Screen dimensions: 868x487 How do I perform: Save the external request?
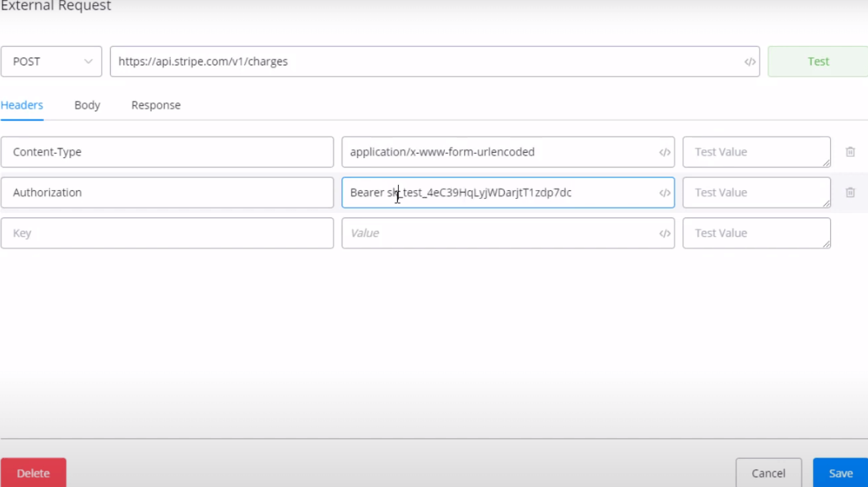(841, 473)
